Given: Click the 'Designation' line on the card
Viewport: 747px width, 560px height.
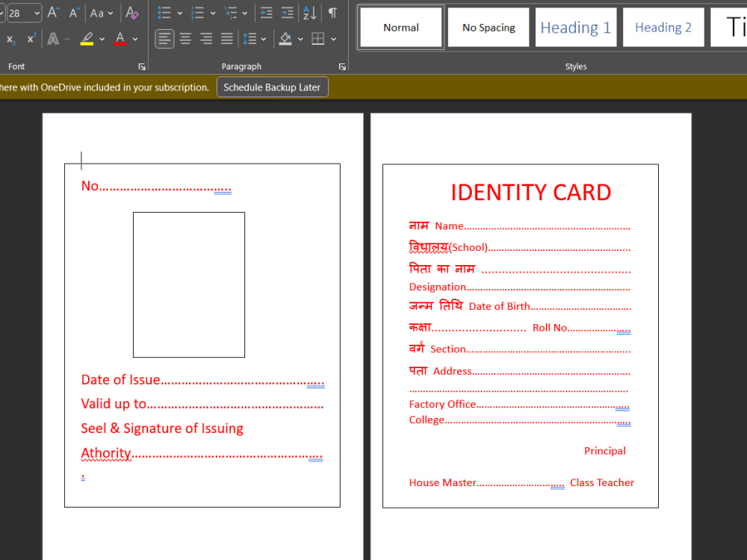Looking at the screenshot, I should point(519,287).
